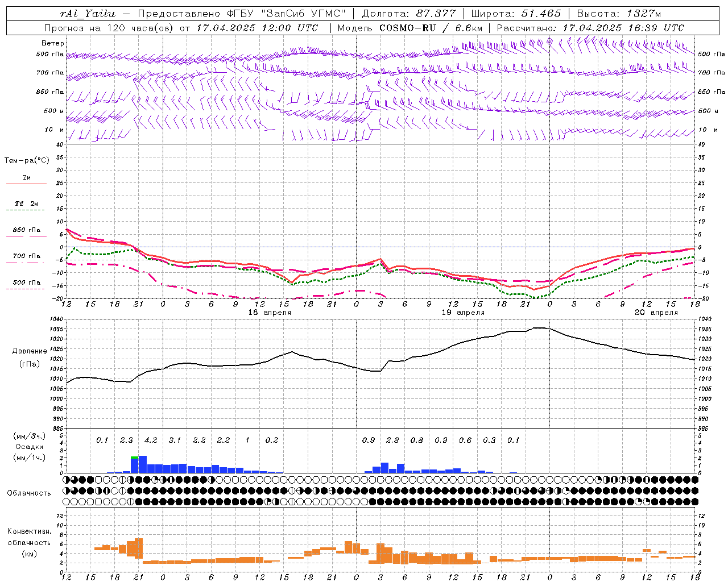Click the 18 апреля date label
This screenshot has width=728, height=582.
coord(270,313)
